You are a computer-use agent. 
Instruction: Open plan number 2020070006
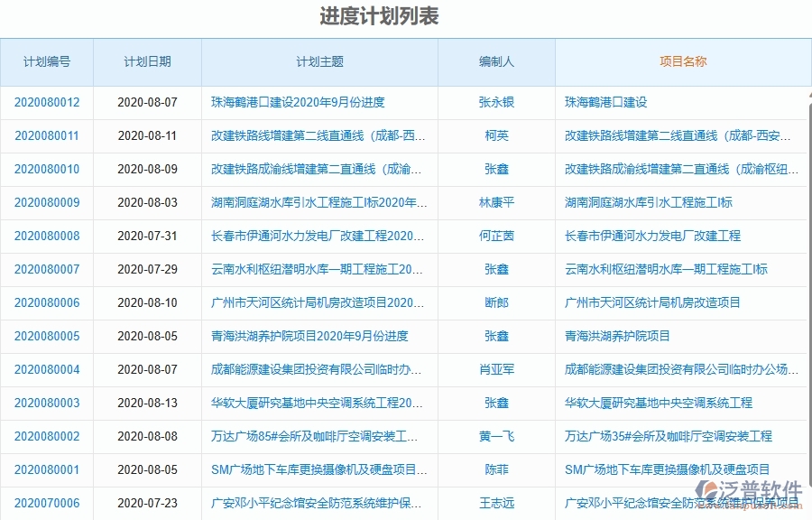click(47, 504)
